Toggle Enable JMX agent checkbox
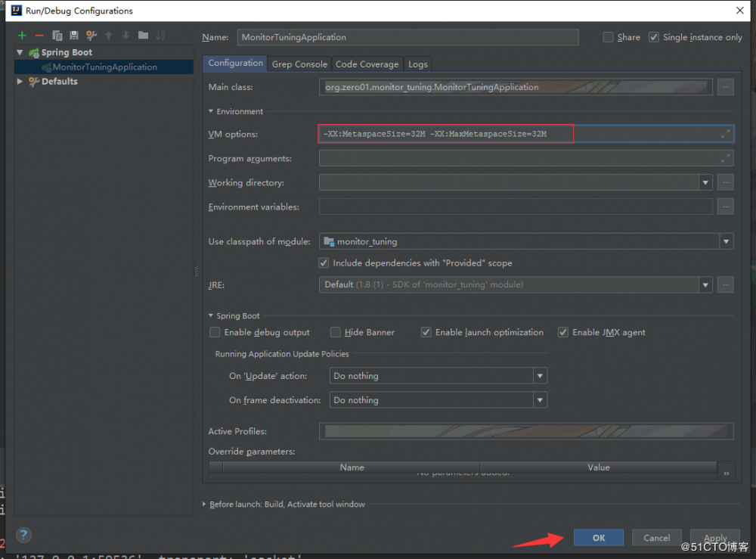The width and height of the screenshot is (756, 559). 562,332
